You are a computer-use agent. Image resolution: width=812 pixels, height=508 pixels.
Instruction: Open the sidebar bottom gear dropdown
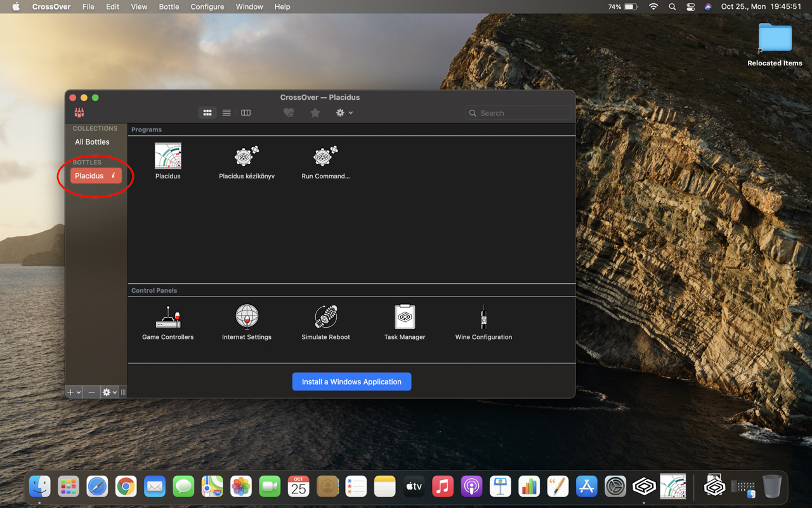coord(109,392)
